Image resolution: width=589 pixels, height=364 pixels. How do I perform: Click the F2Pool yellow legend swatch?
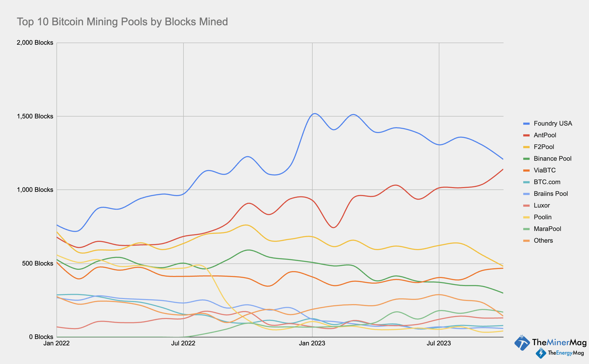526,147
